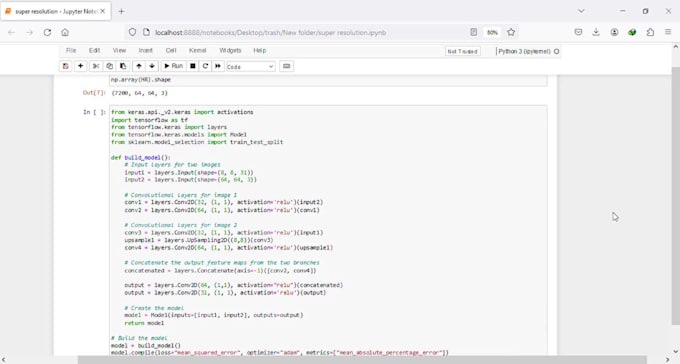Open the Cell menu
680x364 pixels.
[x=171, y=50]
